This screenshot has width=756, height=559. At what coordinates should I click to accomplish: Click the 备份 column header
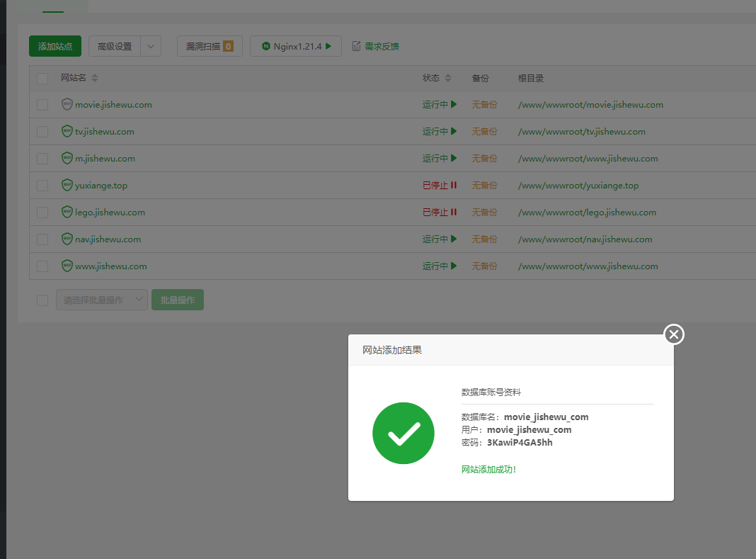(x=480, y=78)
